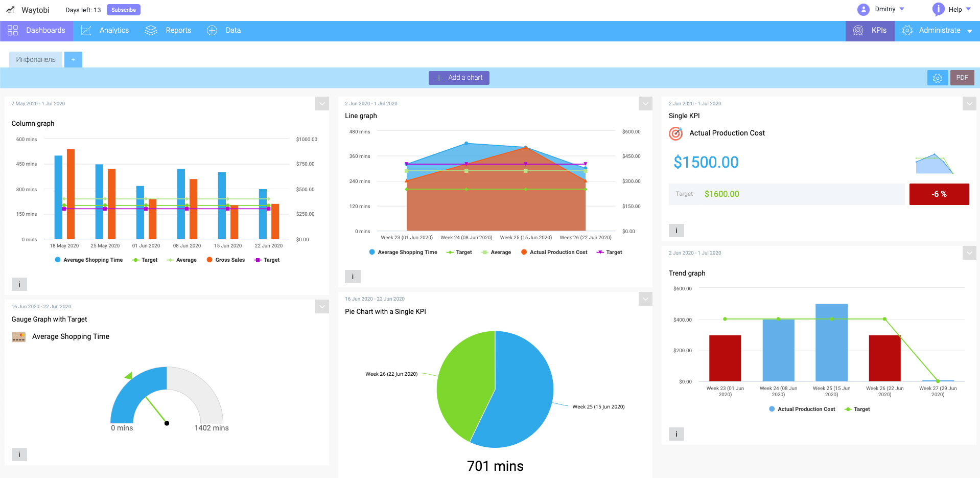This screenshot has width=980, height=478.
Task: Toggle green Target series in Line graph legend
Action: tap(459, 253)
